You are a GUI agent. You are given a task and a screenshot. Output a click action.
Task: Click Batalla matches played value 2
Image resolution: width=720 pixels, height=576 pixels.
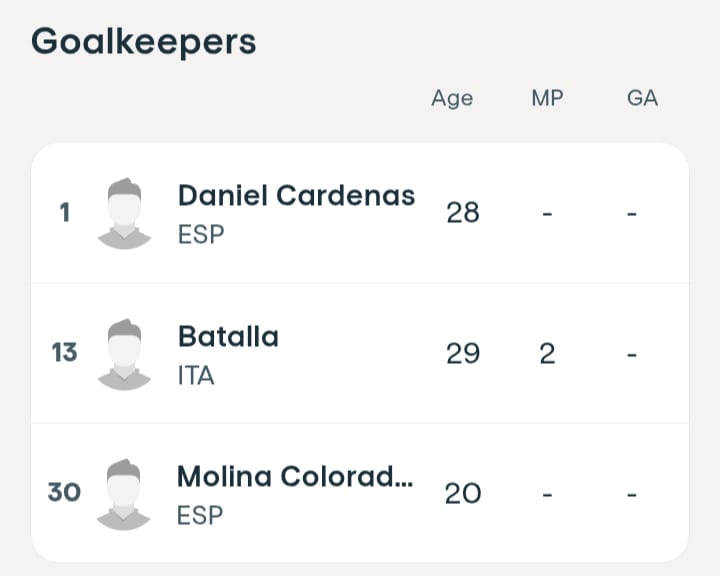(x=547, y=353)
